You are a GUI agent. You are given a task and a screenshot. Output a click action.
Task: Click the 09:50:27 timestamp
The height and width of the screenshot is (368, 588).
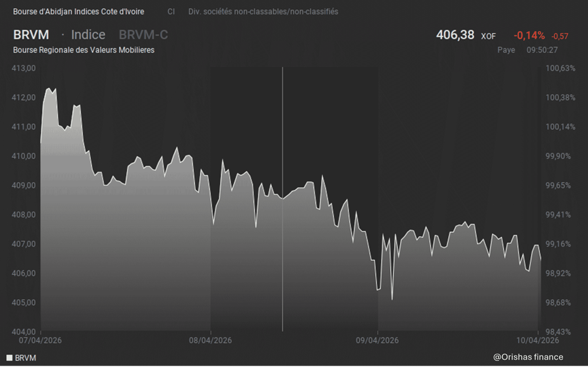542,50
